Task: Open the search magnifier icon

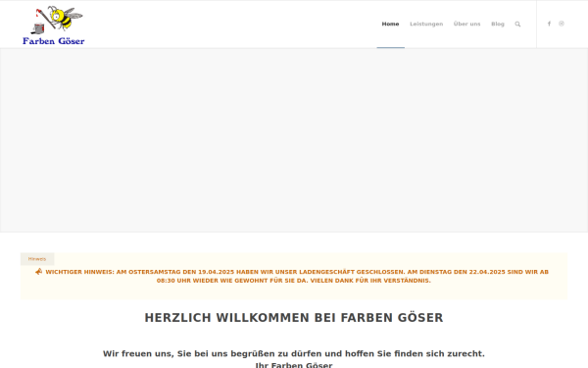Action: coord(517,24)
